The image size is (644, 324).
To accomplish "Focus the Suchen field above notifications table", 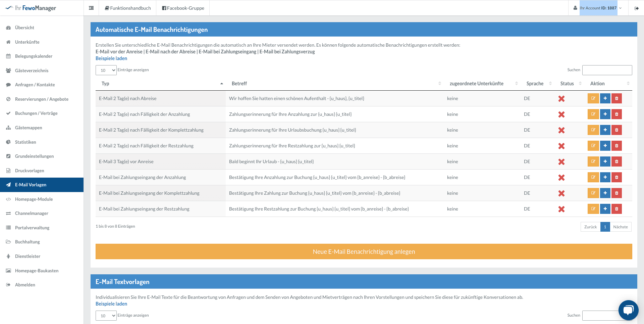I will tap(607, 70).
